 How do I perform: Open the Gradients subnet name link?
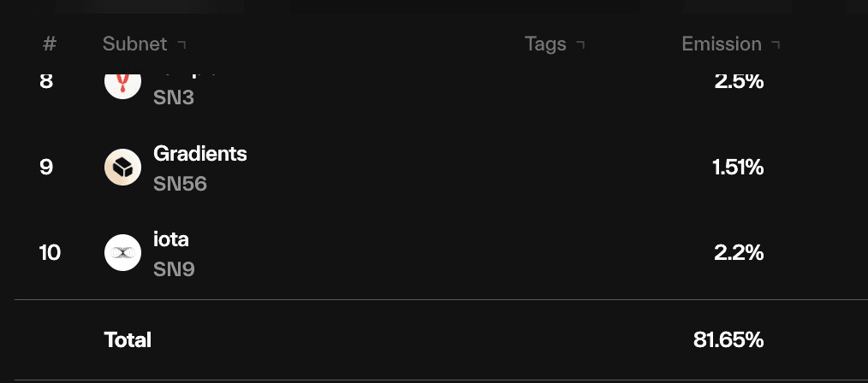[200, 154]
